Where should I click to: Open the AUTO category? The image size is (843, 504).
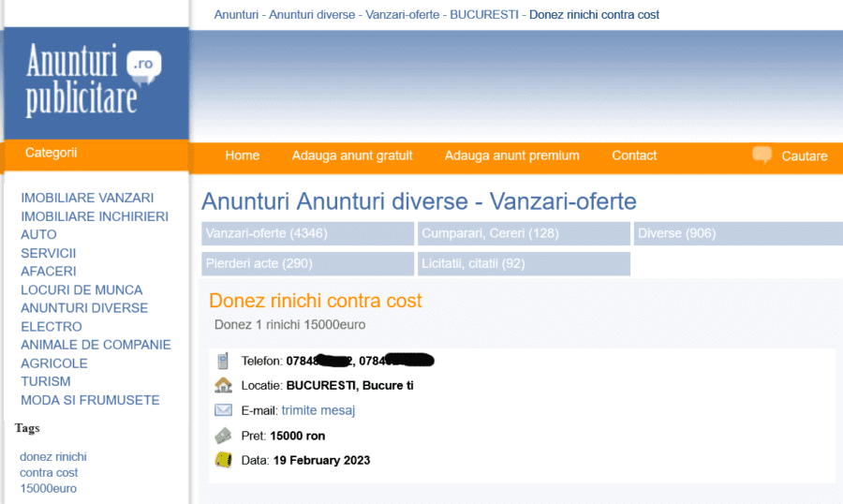coord(38,234)
